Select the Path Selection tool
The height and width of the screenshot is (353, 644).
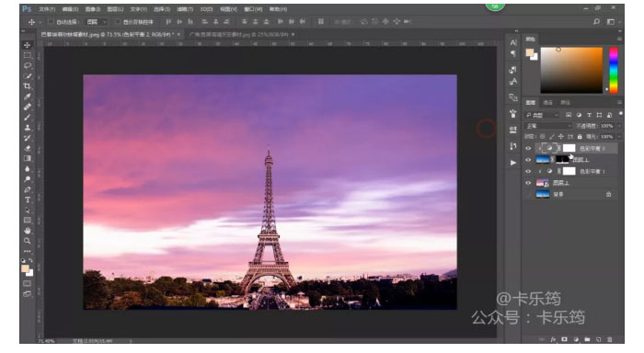pos(28,211)
